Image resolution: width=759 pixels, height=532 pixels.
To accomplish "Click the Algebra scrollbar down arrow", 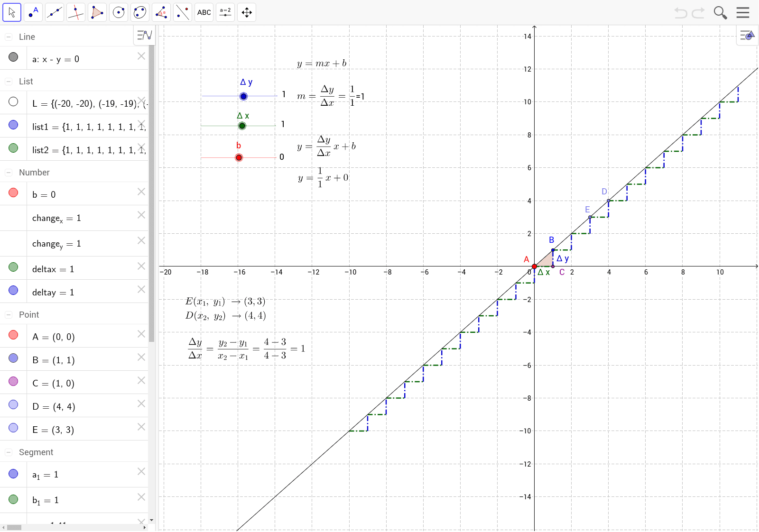I will pyautogui.click(x=151, y=520).
